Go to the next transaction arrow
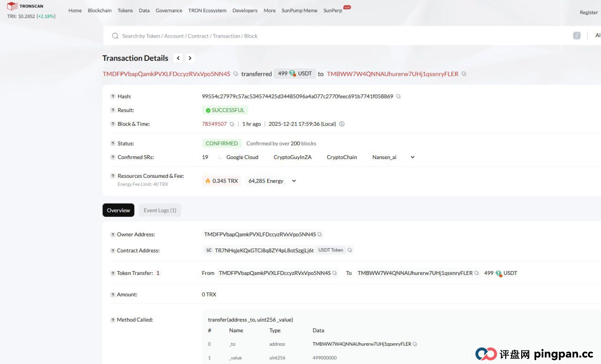The image size is (601, 364). coord(190,58)
